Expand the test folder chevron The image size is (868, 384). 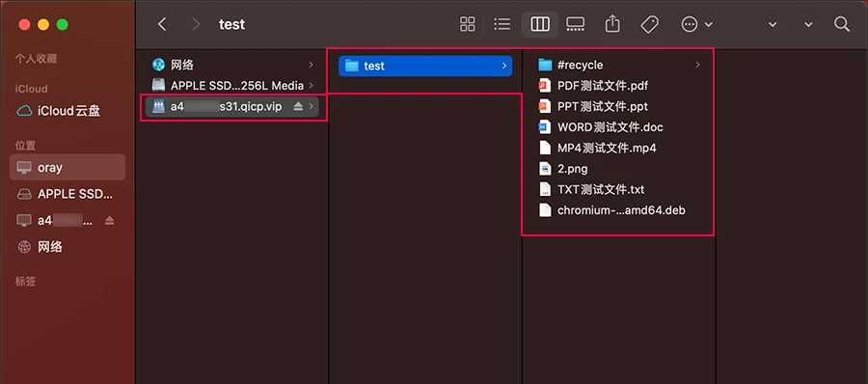click(x=503, y=66)
